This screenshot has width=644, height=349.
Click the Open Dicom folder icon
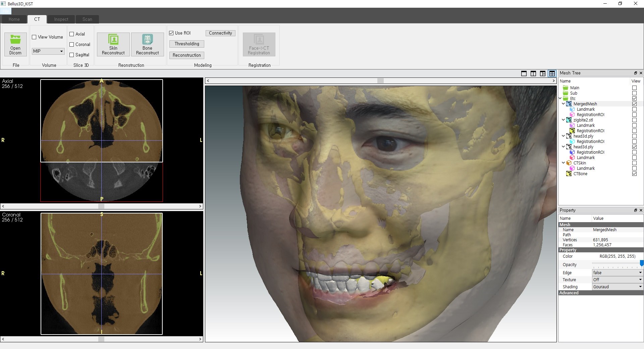coord(15,39)
